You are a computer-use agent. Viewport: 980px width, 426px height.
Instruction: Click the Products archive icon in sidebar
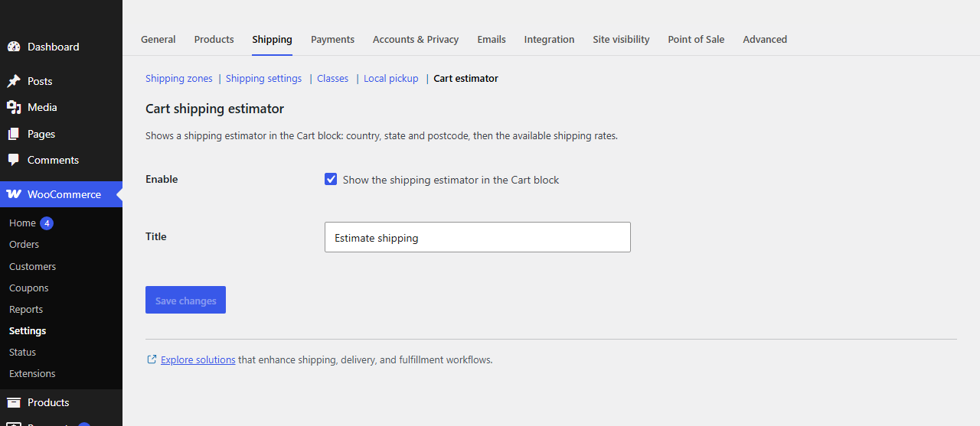click(14, 402)
